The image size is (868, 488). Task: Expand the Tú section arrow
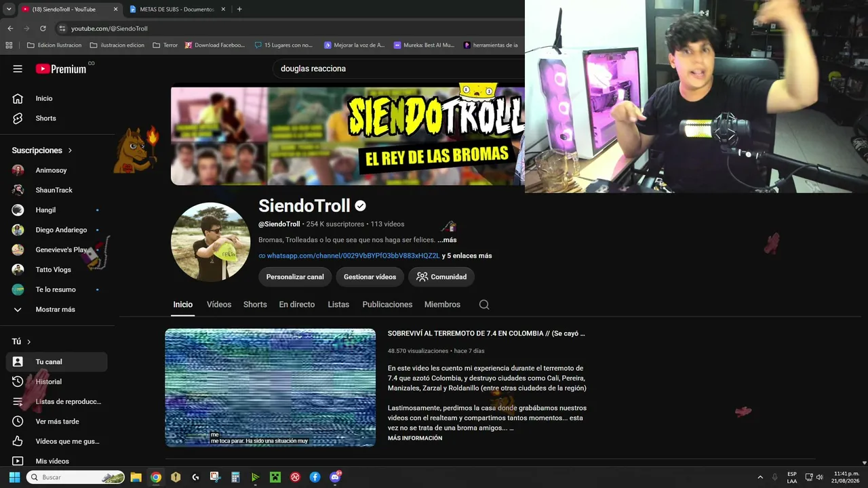(28, 342)
